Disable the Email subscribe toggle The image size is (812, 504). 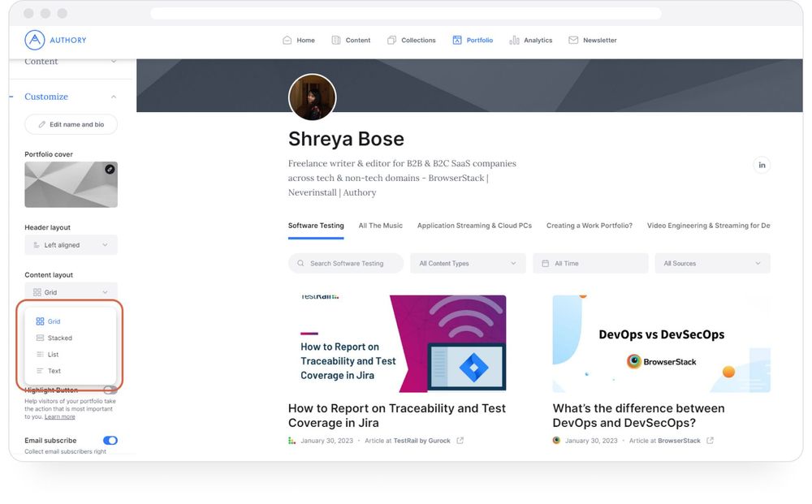point(110,440)
